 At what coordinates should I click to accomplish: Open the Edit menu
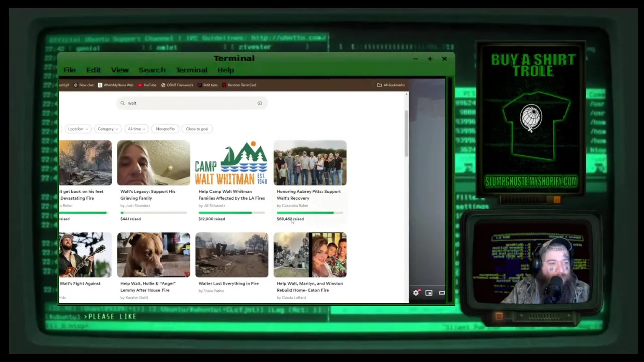pyautogui.click(x=93, y=70)
